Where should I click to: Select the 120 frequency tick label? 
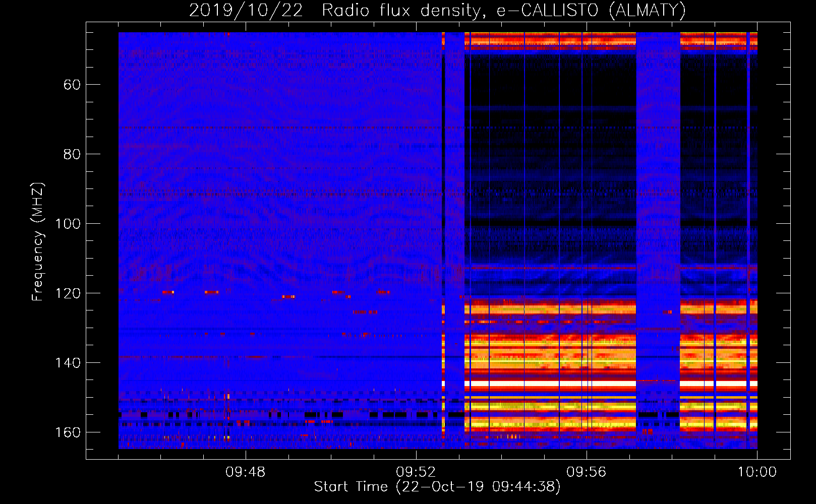[x=68, y=293]
